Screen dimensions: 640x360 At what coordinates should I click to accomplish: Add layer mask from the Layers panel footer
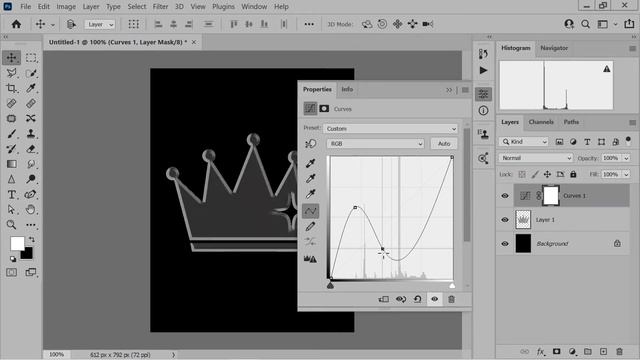[x=556, y=351]
